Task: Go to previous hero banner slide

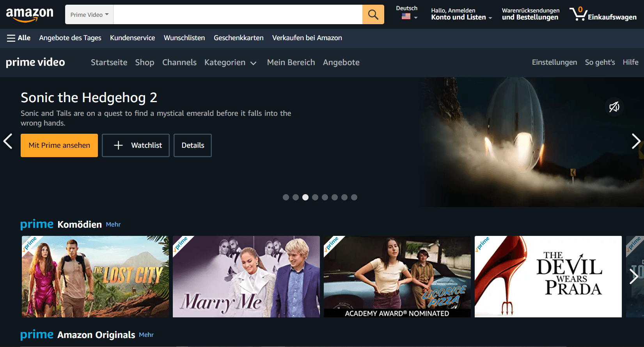Action: (x=8, y=141)
